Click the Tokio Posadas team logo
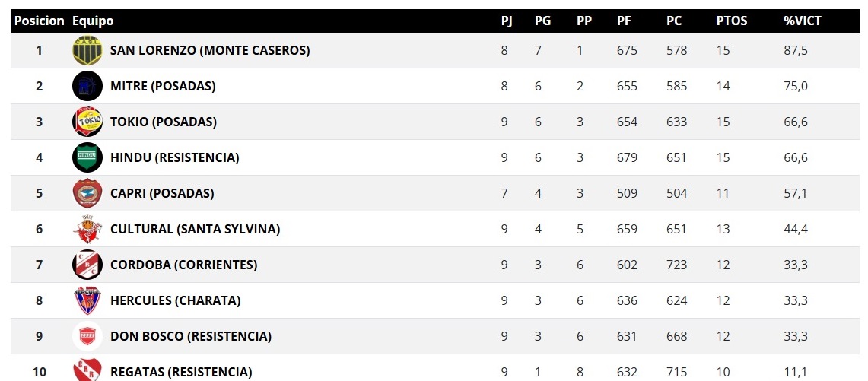The height and width of the screenshot is (381, 868). [x=87, y=122]
